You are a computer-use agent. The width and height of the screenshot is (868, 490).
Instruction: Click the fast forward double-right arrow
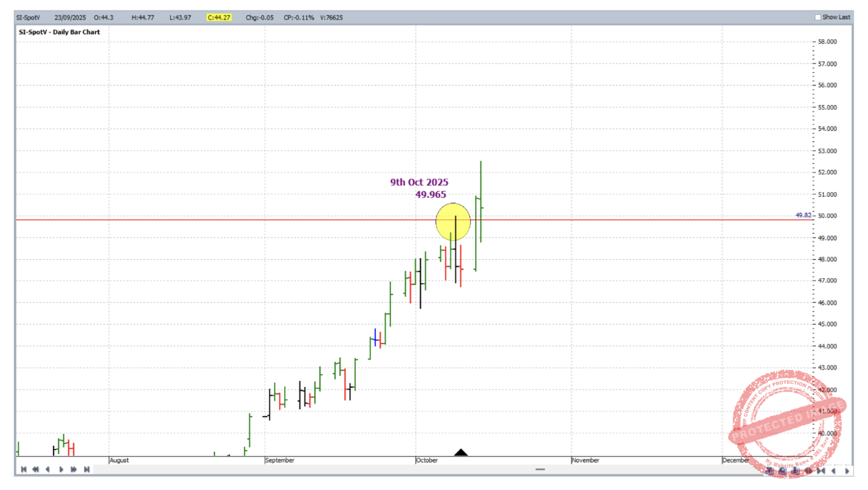(x=74, y=469)
